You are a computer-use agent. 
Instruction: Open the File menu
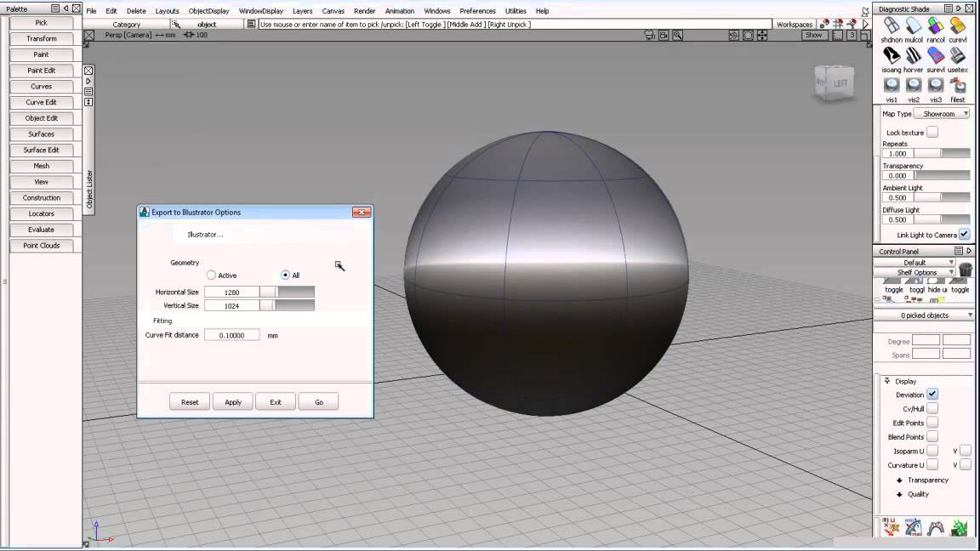[x=91, y=10]
